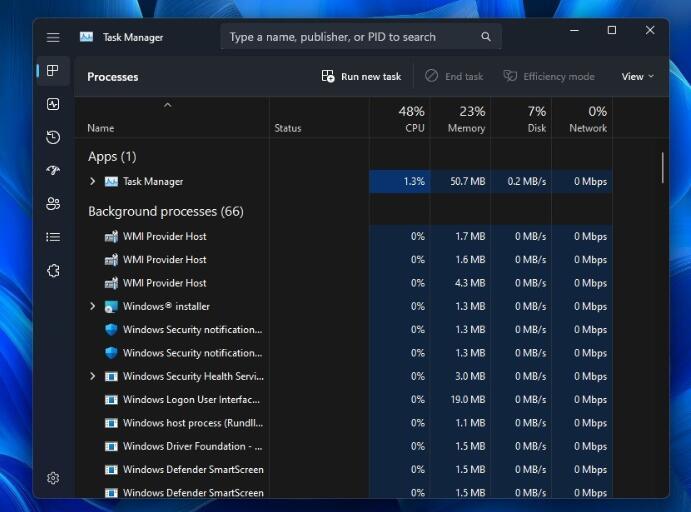The width and height of the screenshot is (691, 512).
Task: Click the Windows Logon User Interface icon
Action: pyautogui.click(x=111, y=400)
